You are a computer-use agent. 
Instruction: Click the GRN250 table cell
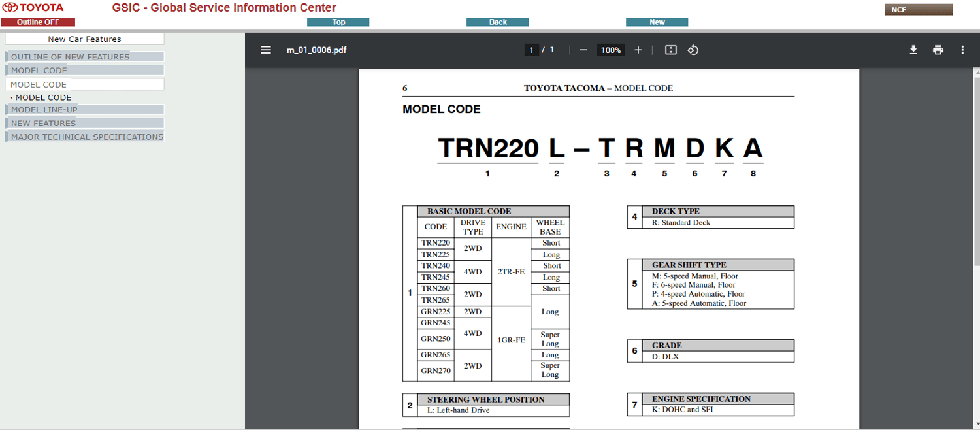[x=436, y=339]
